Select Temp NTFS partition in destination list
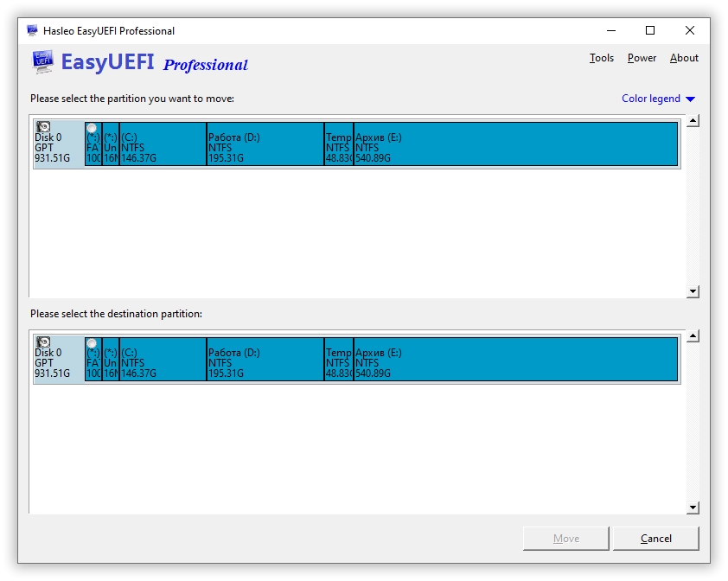 pos(339,359)
